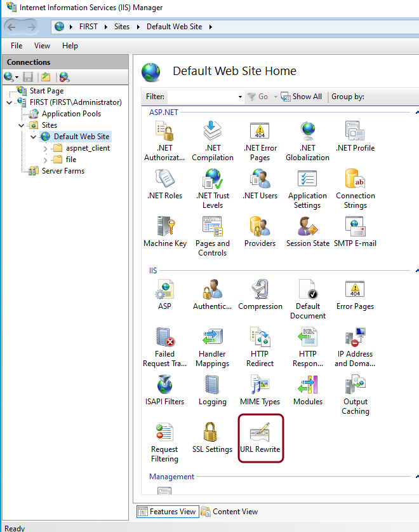Open the .NET Compilation feature
419x532 pixels.
pyautogui.click(x=213, y=142)
